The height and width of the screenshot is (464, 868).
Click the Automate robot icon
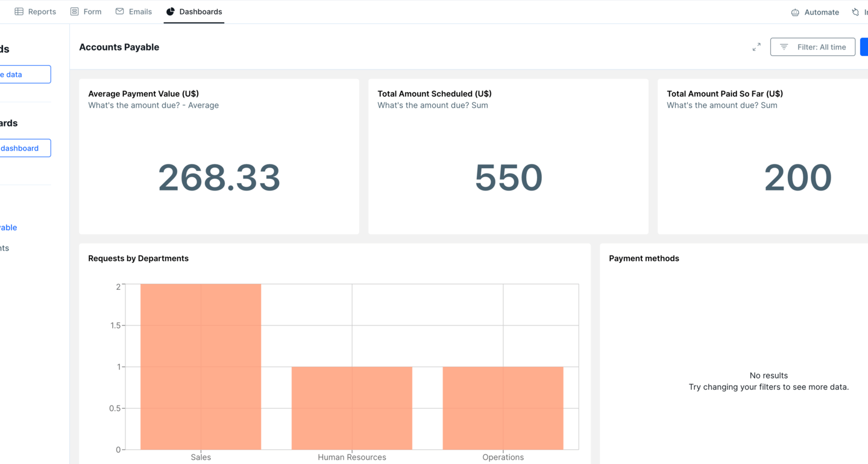click(795, 12)
